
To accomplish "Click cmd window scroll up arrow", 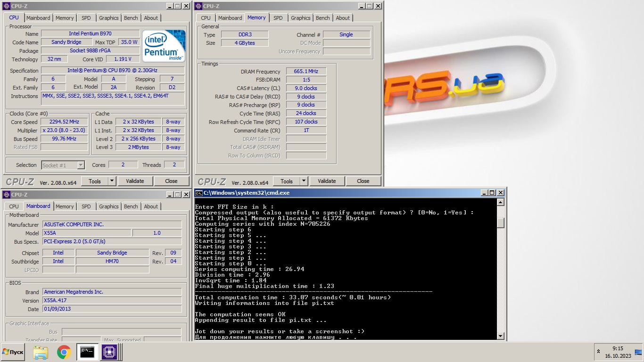I will 501,202.
